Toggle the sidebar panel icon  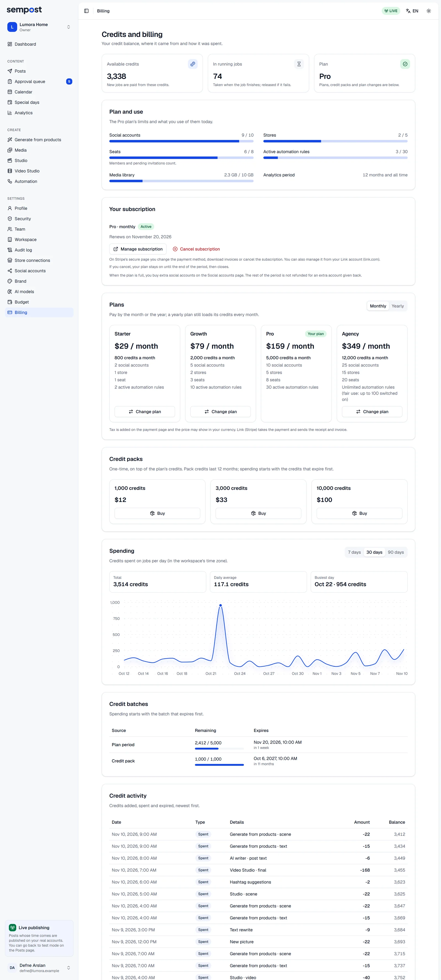pyautogui.click(x=86, y=11)
